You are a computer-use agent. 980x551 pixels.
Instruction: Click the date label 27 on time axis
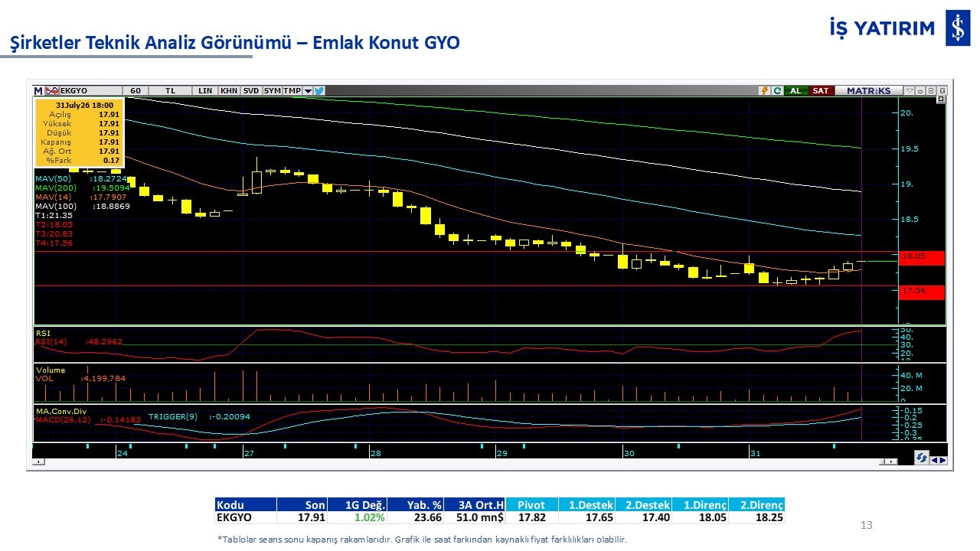pyautogui.click(x=249, y=453)
